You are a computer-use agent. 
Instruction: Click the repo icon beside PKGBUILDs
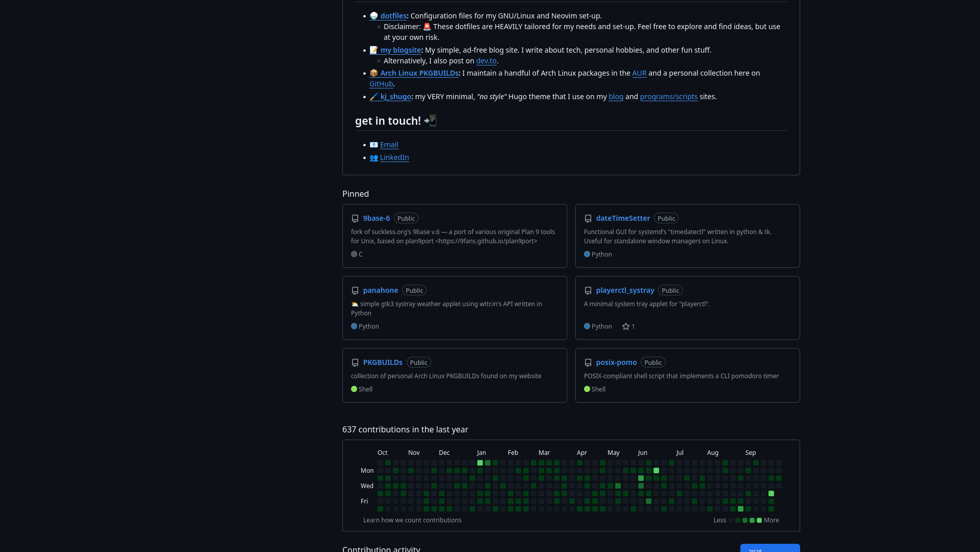pyautogui.click(x=355, y=362)
